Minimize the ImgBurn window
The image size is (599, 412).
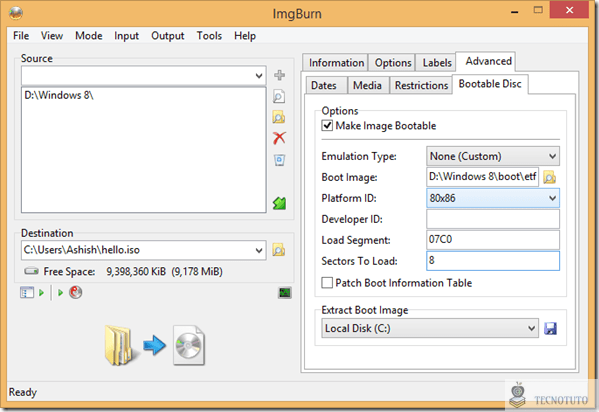515,11
